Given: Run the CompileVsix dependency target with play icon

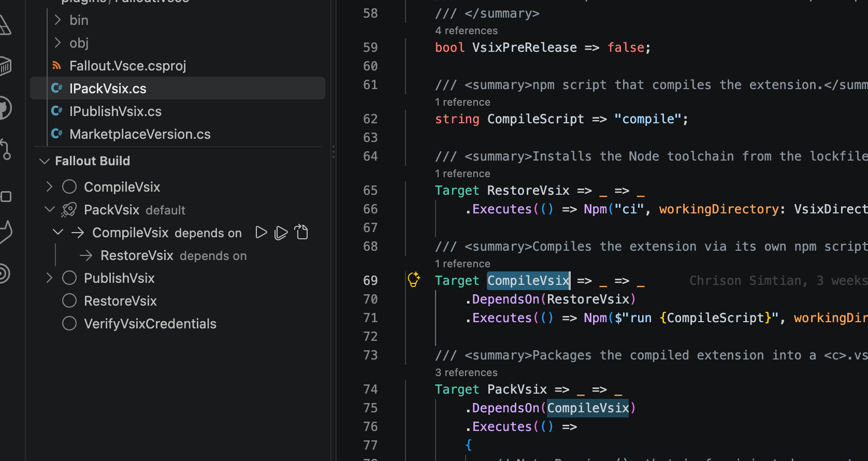Looking at the screenshot, I should pos(261,233).
